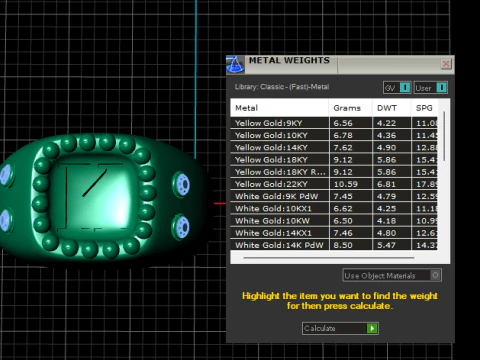
Task: Click the SPG column header
Action: tap(424, 108)
